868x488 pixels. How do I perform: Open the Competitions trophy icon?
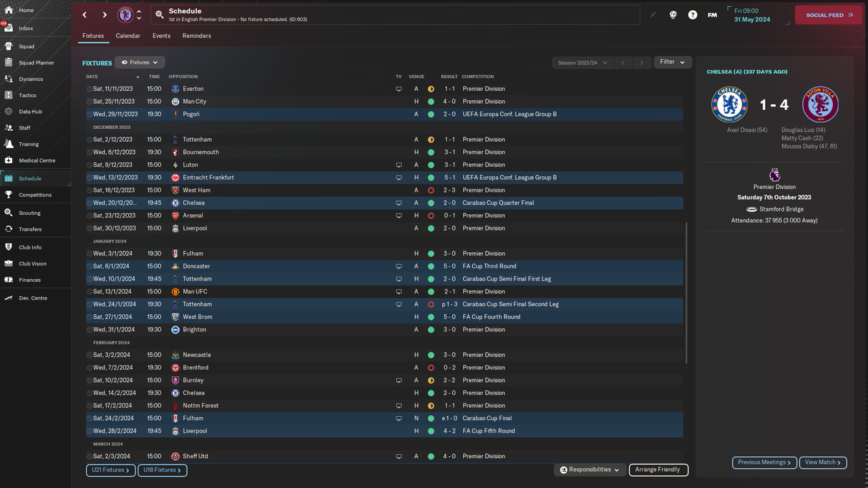[9, 195]
